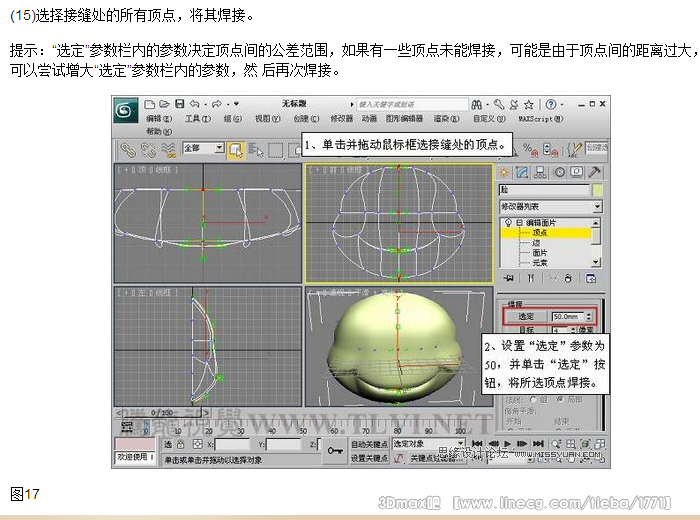Open the 工具(T) menu
The image size is (700, 520).
pos(197,119)
